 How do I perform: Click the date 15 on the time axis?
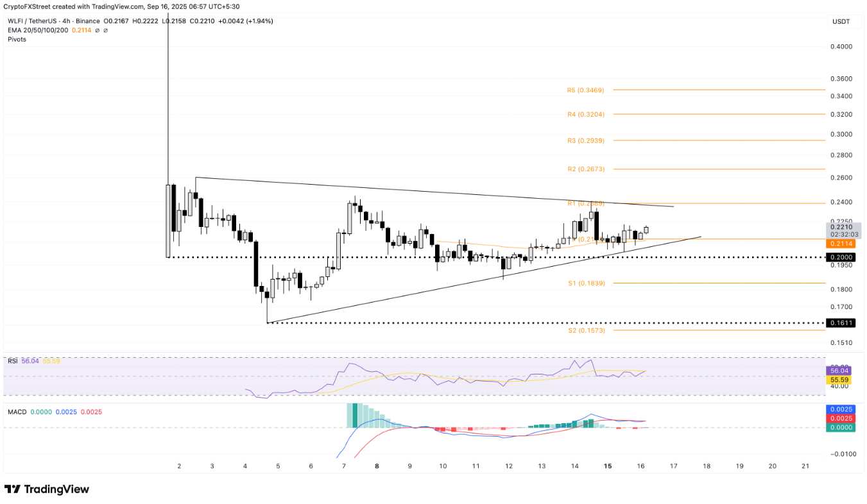[x=607, y=467]
